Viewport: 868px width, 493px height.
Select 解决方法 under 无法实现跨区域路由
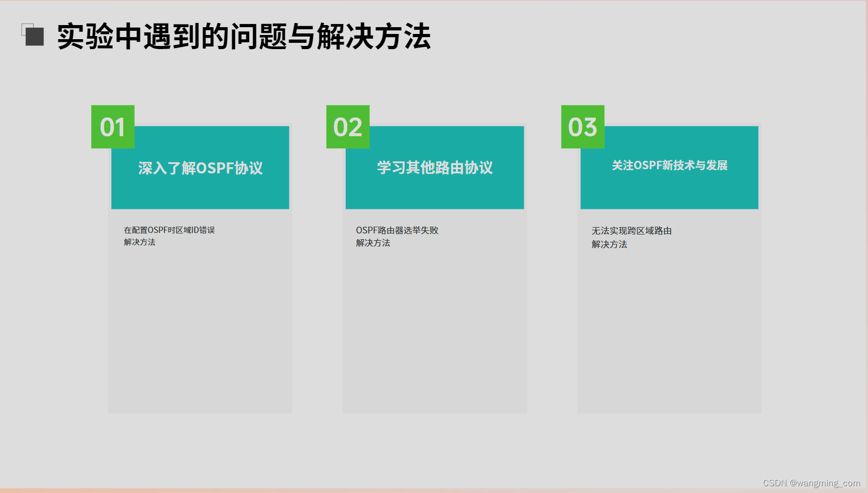point(609,244)
